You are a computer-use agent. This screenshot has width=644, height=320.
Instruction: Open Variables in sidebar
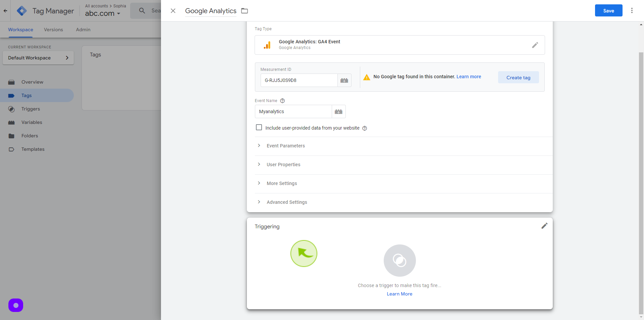37,122
